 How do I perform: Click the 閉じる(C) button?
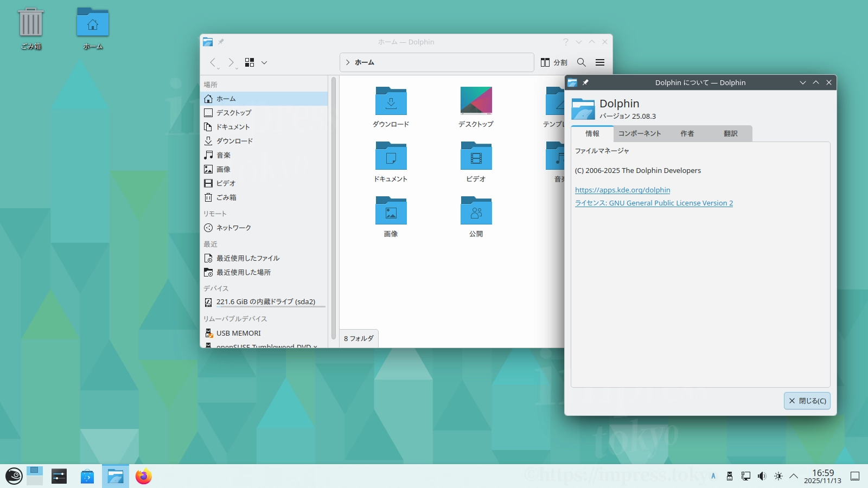pyautogui.click(x=807, y=401)
